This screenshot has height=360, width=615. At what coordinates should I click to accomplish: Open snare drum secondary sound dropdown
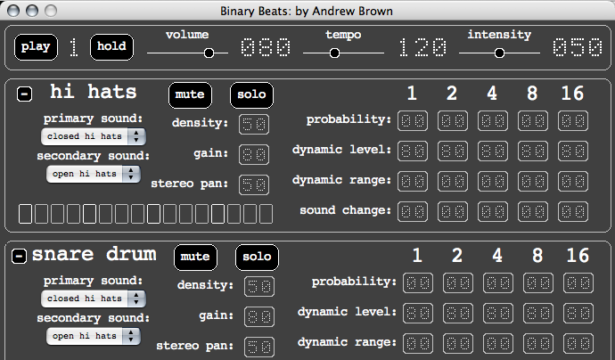93,336
